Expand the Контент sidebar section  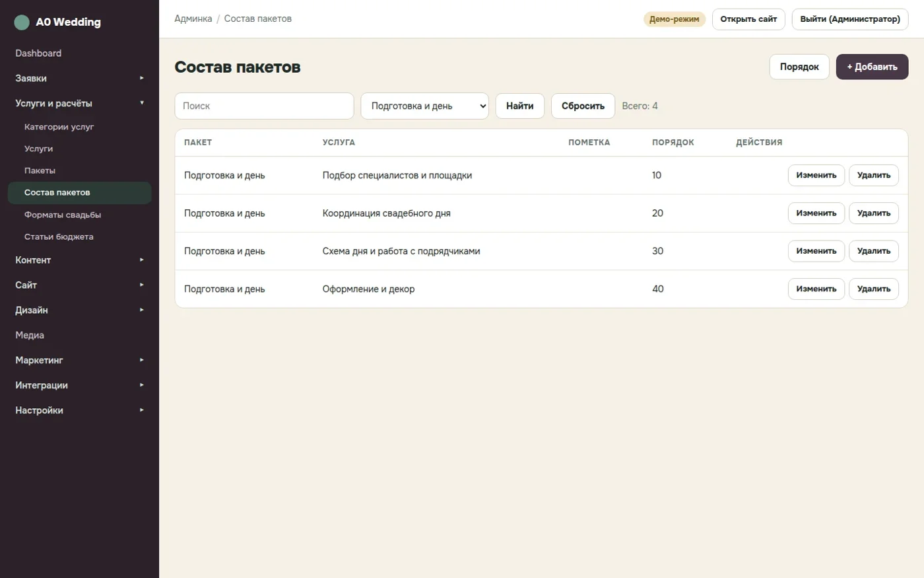point(79,260)
